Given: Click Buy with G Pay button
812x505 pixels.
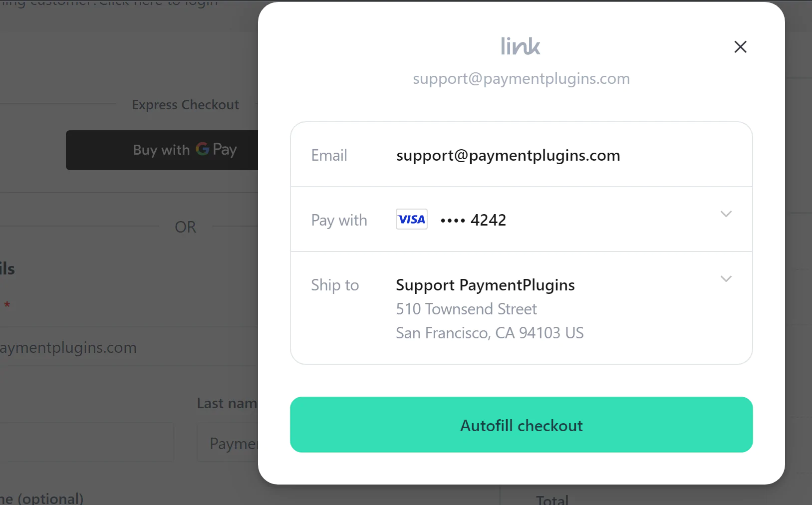Looking at the screenshot, I should pos(162,150).
